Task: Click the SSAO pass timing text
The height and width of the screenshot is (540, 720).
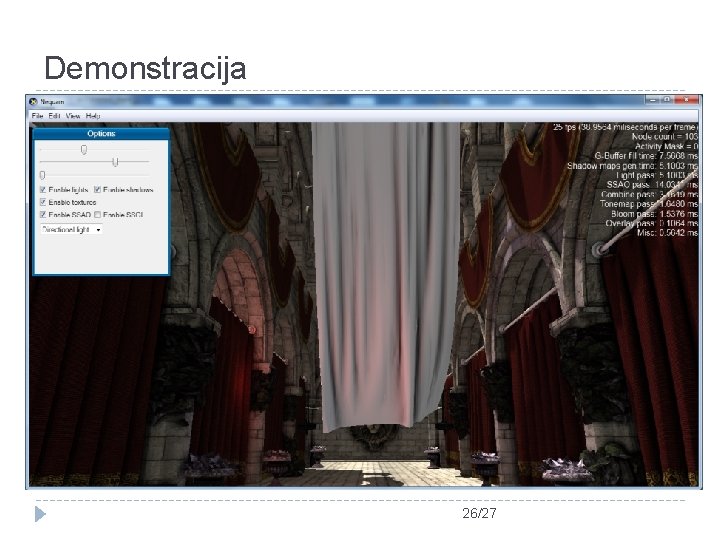Action: point(652,185)
